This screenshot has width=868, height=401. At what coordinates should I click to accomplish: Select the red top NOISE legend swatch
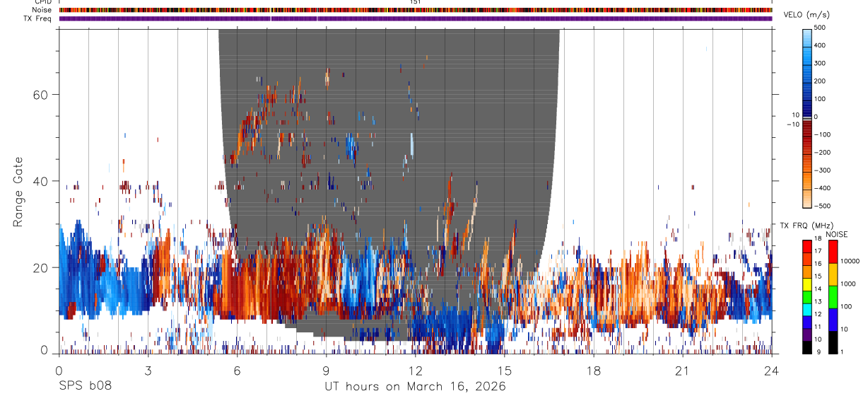[x=833, y=252]
